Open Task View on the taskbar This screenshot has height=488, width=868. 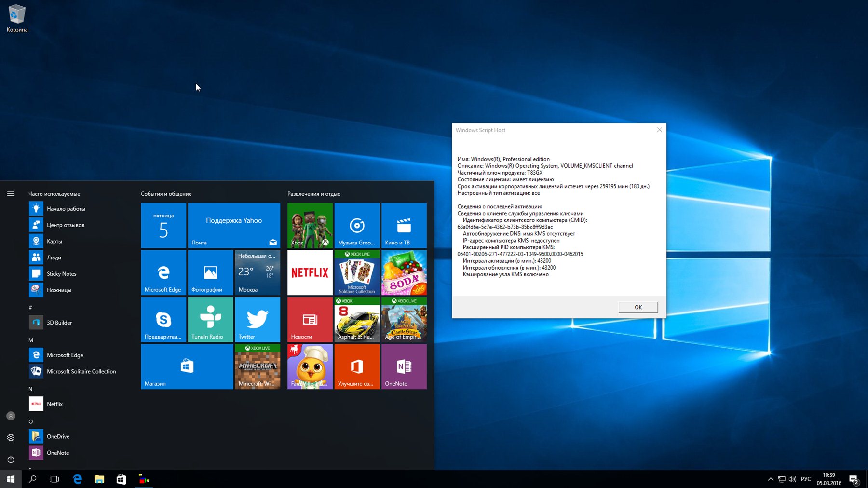click(54, 479)
